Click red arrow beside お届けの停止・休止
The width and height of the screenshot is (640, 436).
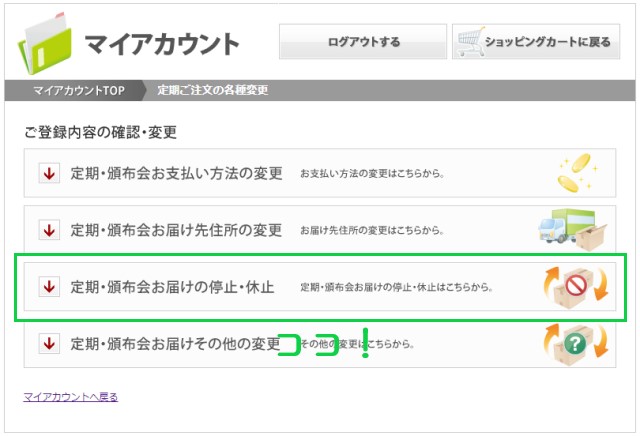[x=49, y=287]
